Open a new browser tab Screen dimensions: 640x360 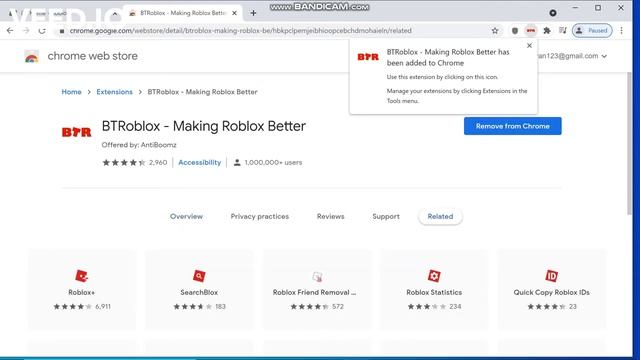[253, 13]
